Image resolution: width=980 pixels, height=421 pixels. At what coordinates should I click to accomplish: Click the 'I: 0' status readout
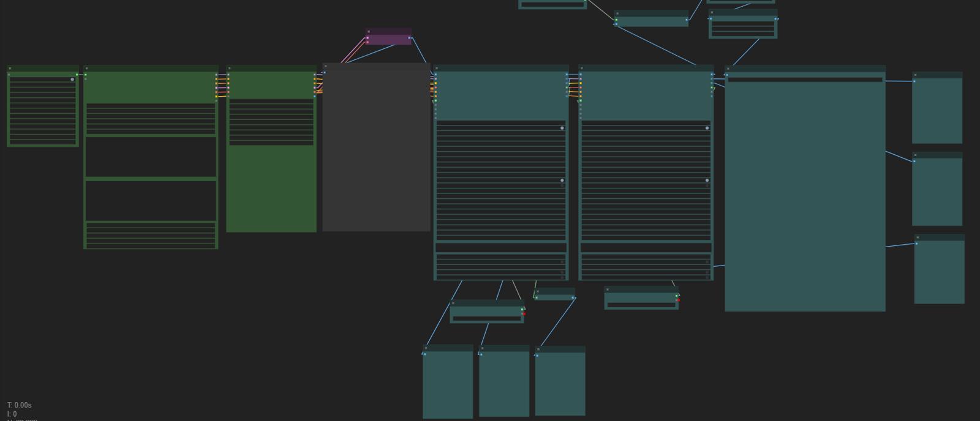tap(12, 414)
